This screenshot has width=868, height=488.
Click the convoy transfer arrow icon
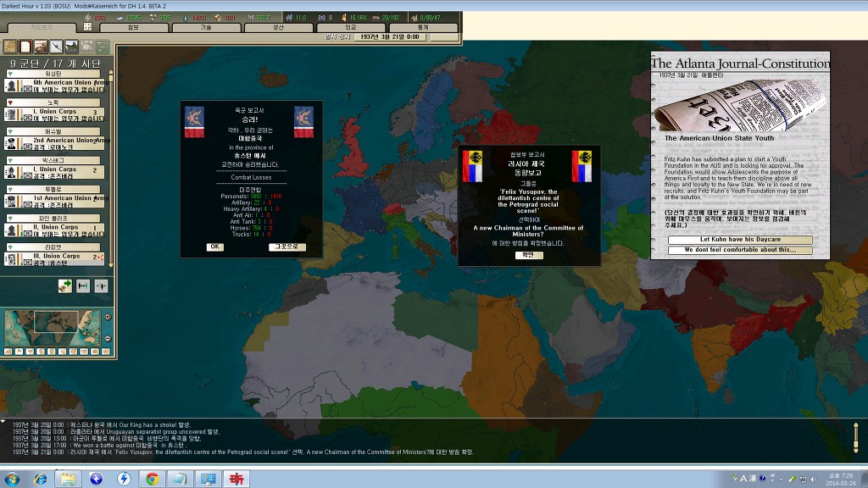[64, 286]
